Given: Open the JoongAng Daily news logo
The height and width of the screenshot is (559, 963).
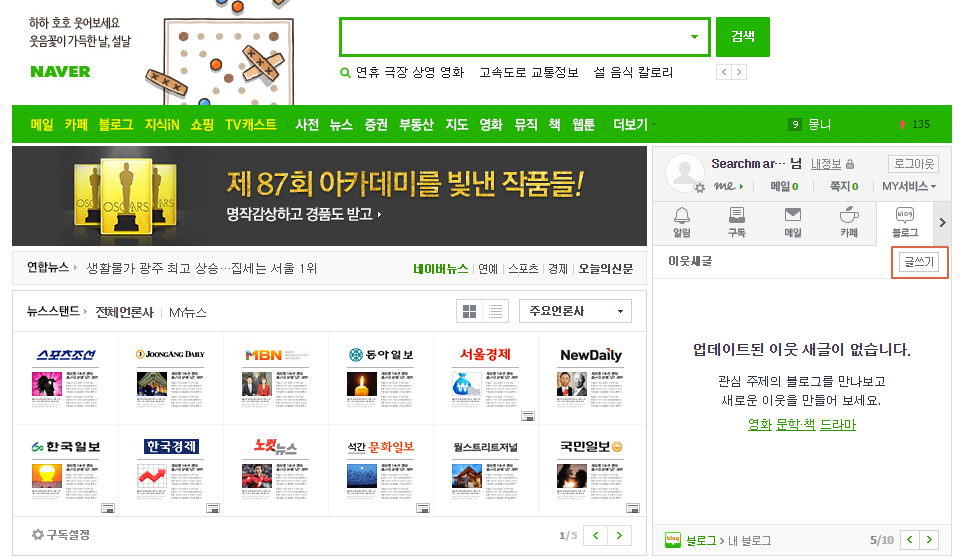Looking at the screenshot, I should (x=170, y=354).
